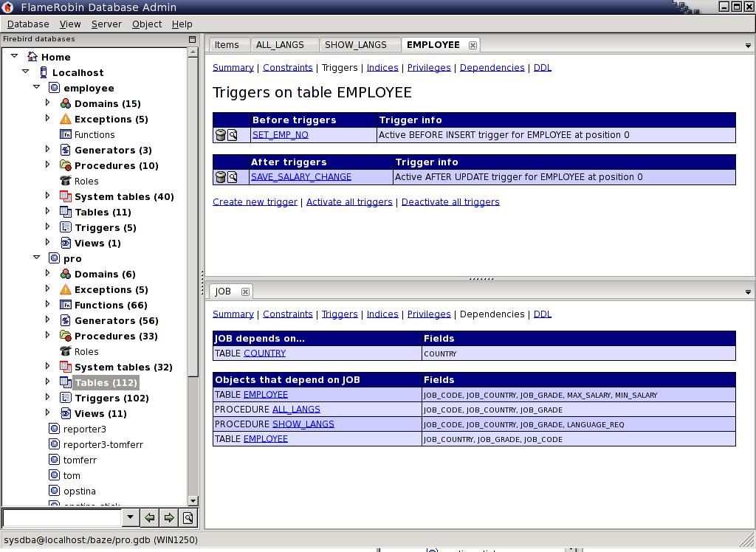The image size is (756, 552).
Task: Click the employee Procedures (10) icon
Action: pos(66,165)
